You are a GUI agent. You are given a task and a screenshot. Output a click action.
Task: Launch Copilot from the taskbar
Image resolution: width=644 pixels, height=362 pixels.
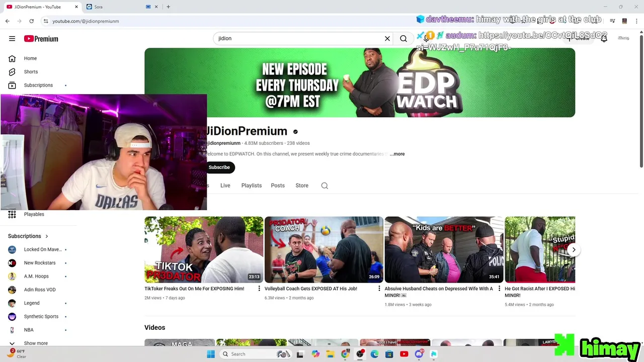click(x=315, y=354)
